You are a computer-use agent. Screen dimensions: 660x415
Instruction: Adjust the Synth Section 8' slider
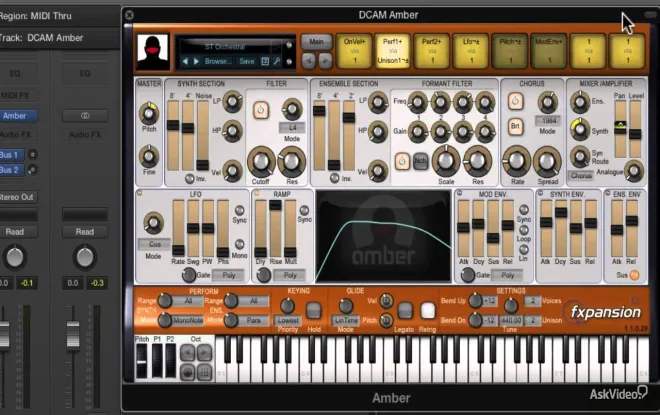click(173, 136)
